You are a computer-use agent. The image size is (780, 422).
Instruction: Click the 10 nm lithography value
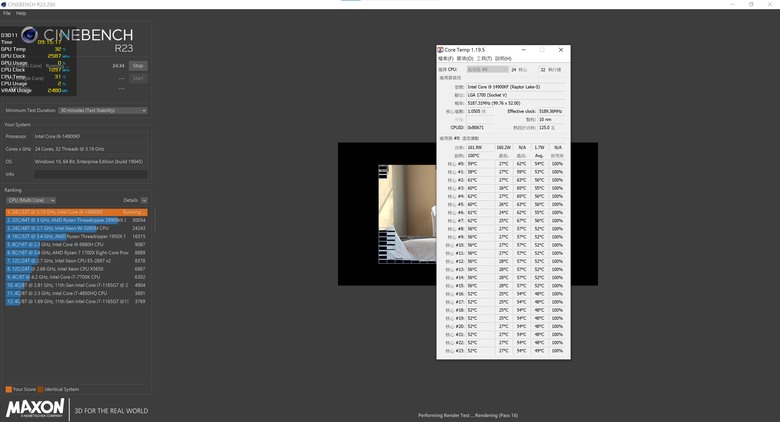coord(552,119)
